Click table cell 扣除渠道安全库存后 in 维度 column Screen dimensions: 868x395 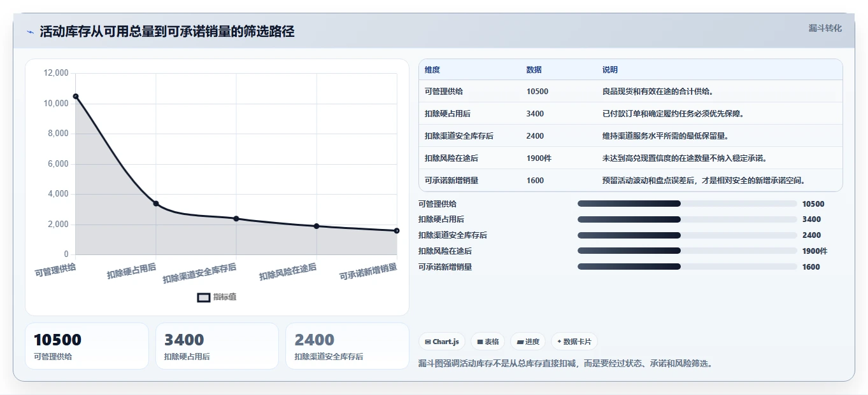pos(459,136)
